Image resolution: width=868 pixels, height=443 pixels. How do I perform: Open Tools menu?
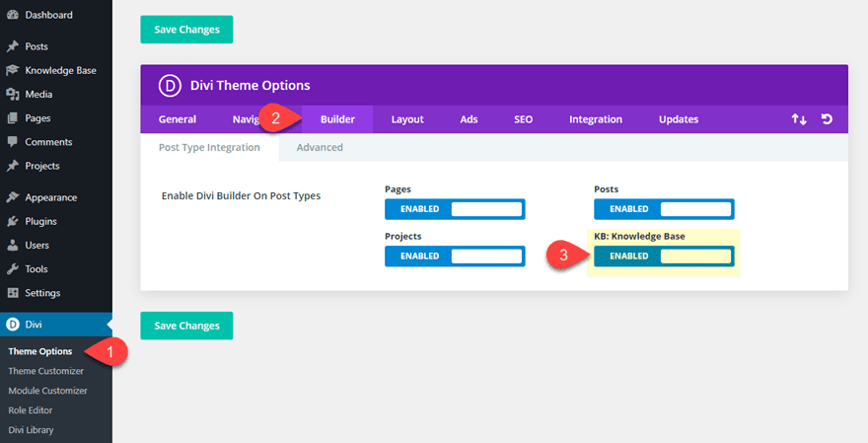(x=36, y=268)
